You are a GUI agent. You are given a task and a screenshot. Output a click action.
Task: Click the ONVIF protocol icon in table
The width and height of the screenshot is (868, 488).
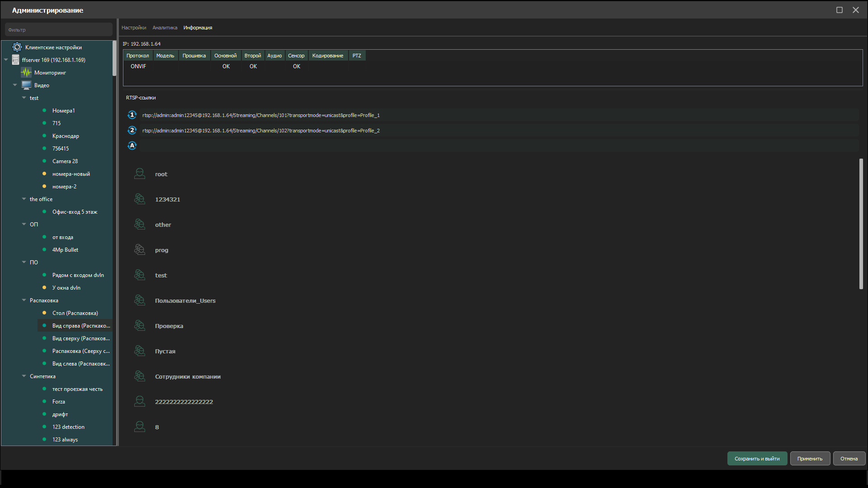[138, 66]
